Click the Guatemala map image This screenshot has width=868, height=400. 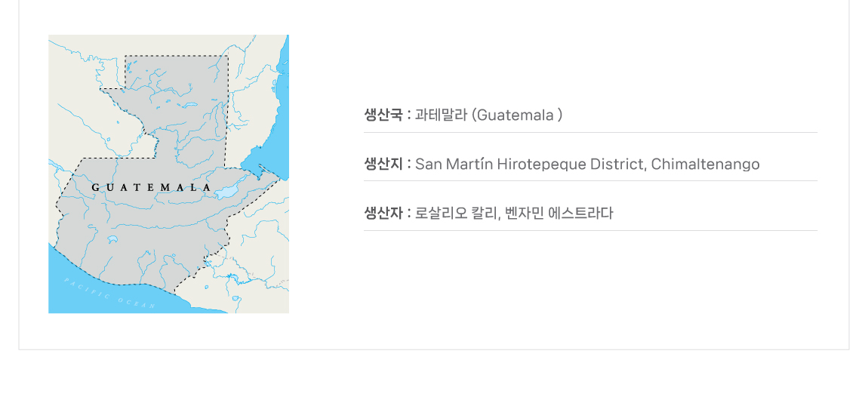169,174
